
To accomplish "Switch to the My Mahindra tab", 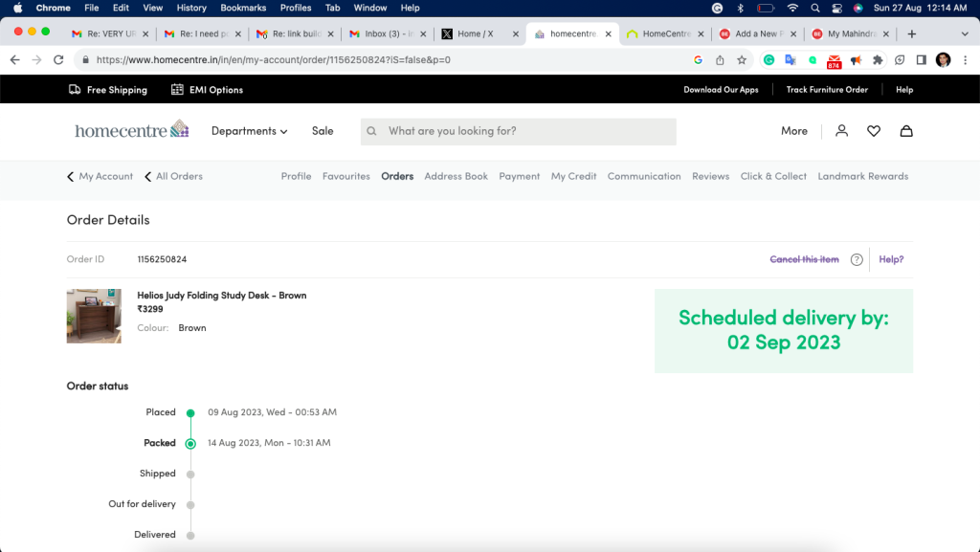I will [851, 33].
